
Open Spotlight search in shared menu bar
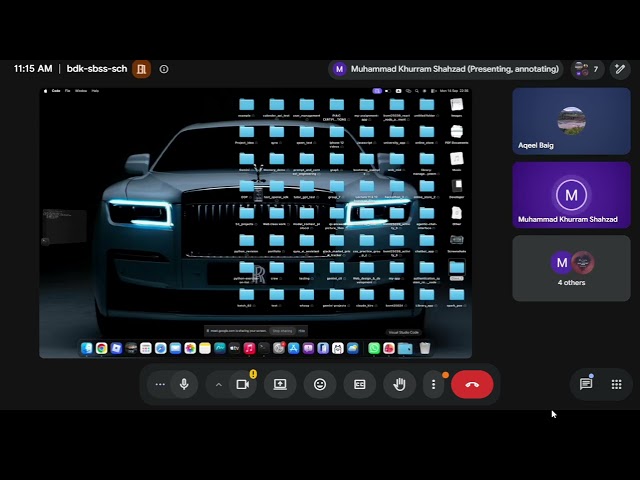click(416, 91)
